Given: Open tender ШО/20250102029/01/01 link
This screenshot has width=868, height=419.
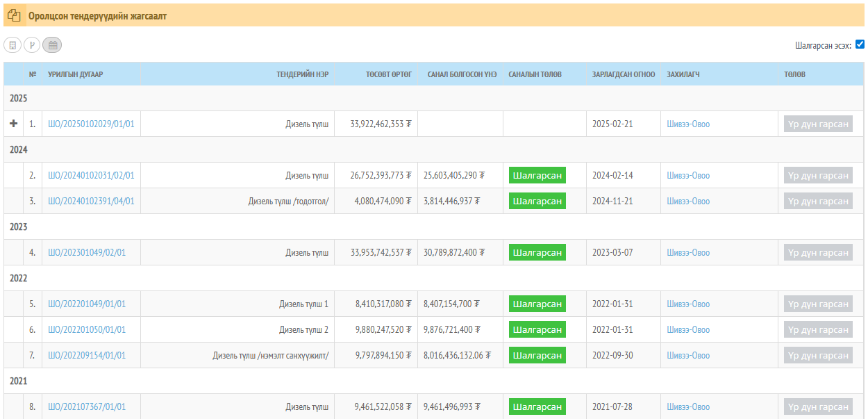Looking at the screenshot, I should point(91,124).
